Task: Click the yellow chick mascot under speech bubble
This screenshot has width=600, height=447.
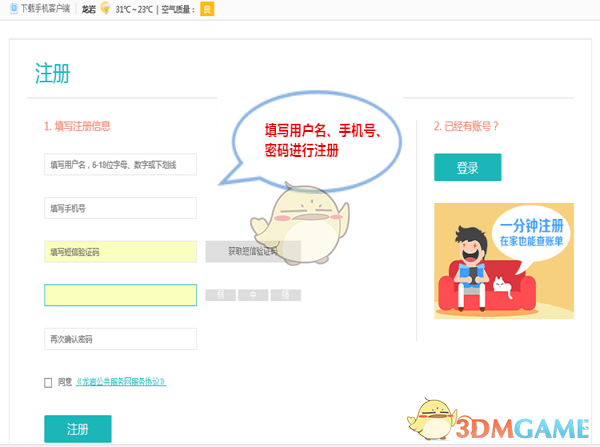Action: (300, 223)
